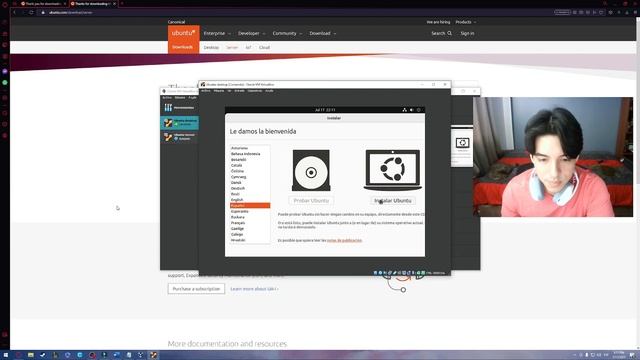Open the Server subnav link
Screen dimensions: 640x360
232,47
